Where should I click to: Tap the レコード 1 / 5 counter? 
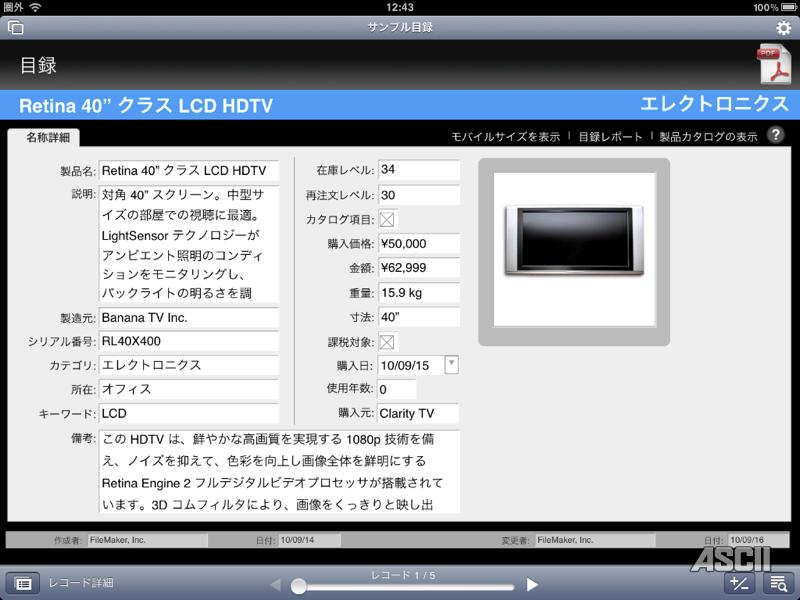[x=403, y=575]
